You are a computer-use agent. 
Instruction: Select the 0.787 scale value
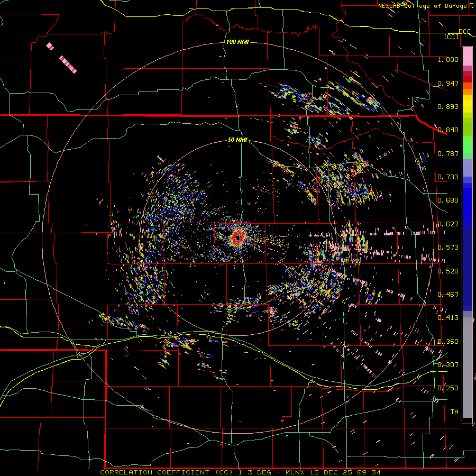point(448,153)
